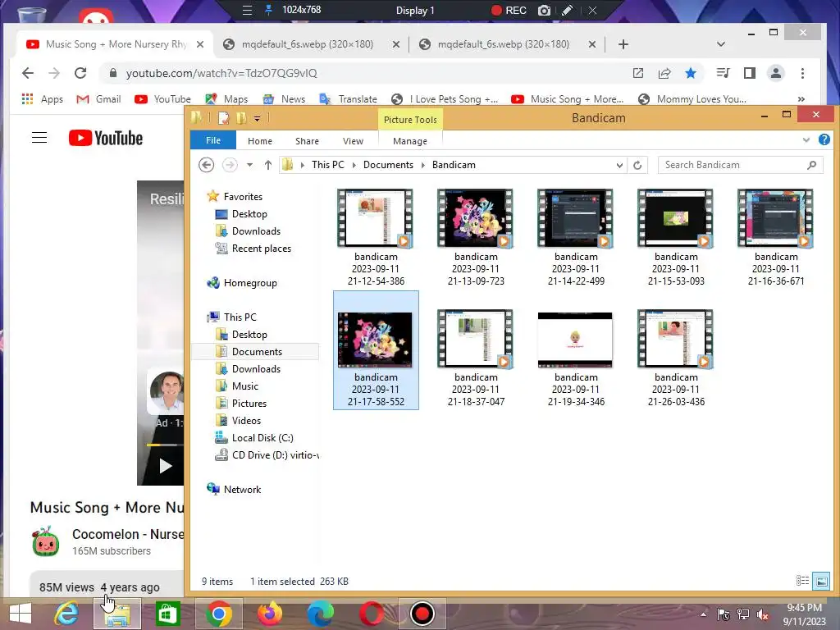Open the View ribbon tab

[353, 141]
